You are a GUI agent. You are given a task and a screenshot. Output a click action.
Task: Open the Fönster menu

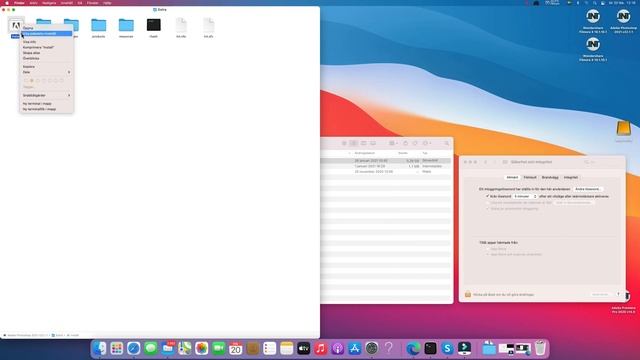(93, 3)
